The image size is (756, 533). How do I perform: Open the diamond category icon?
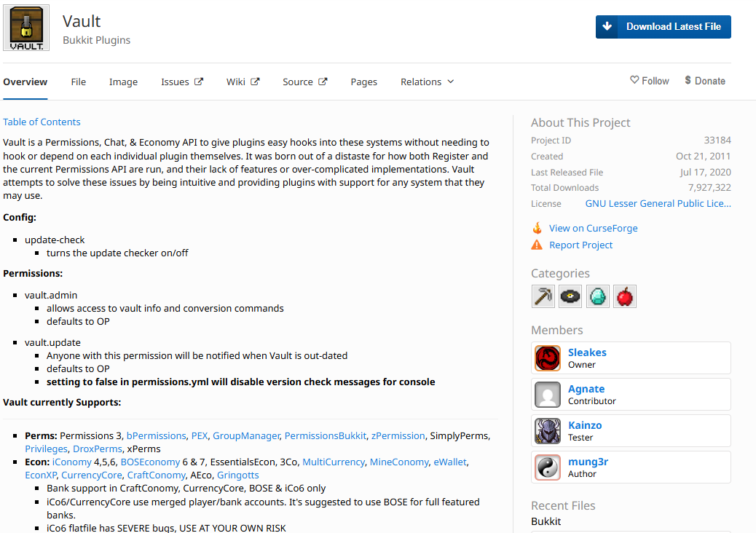597,296
